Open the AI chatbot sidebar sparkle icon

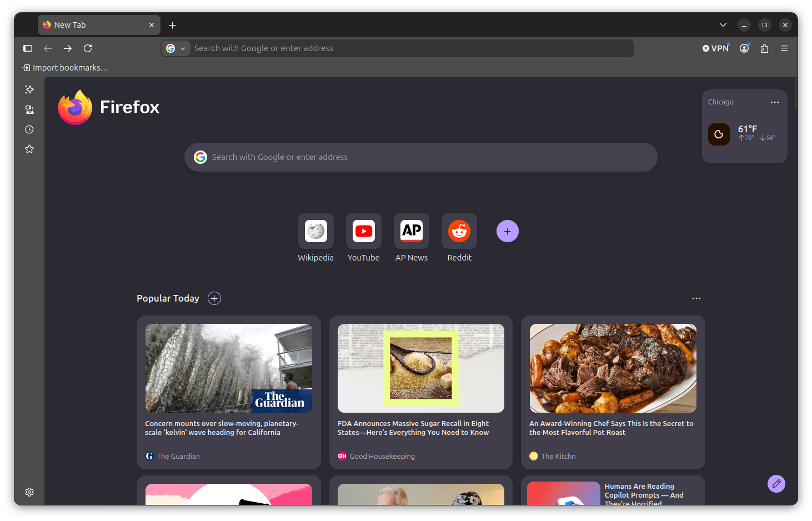29,89
